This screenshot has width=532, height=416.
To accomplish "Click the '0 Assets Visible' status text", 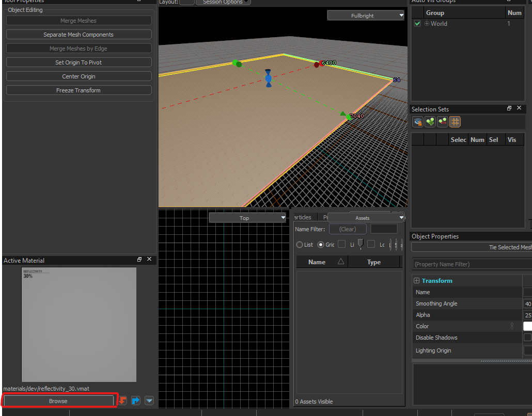I will 314,402.
